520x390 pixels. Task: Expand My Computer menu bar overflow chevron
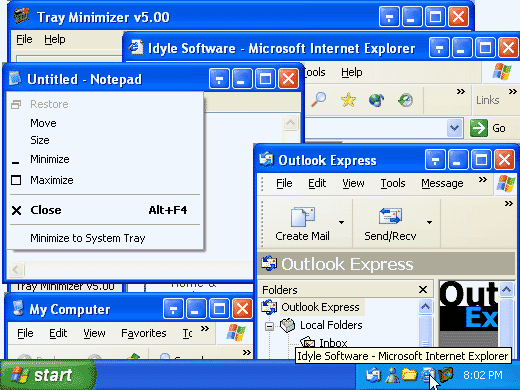point(205,329)
